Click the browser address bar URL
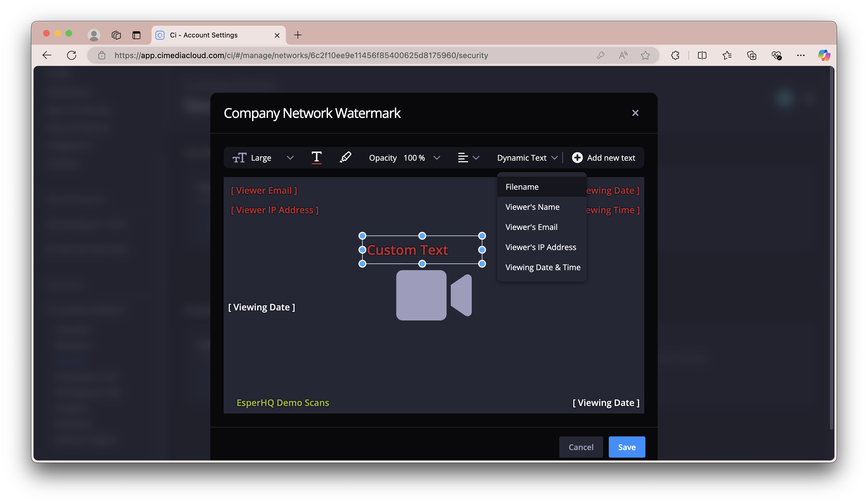This screenshot has width=868, height=504. coord(301,55)
